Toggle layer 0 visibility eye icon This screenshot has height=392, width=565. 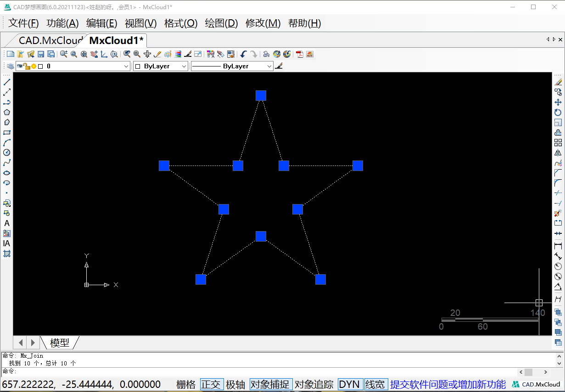[x=20, y=66]
